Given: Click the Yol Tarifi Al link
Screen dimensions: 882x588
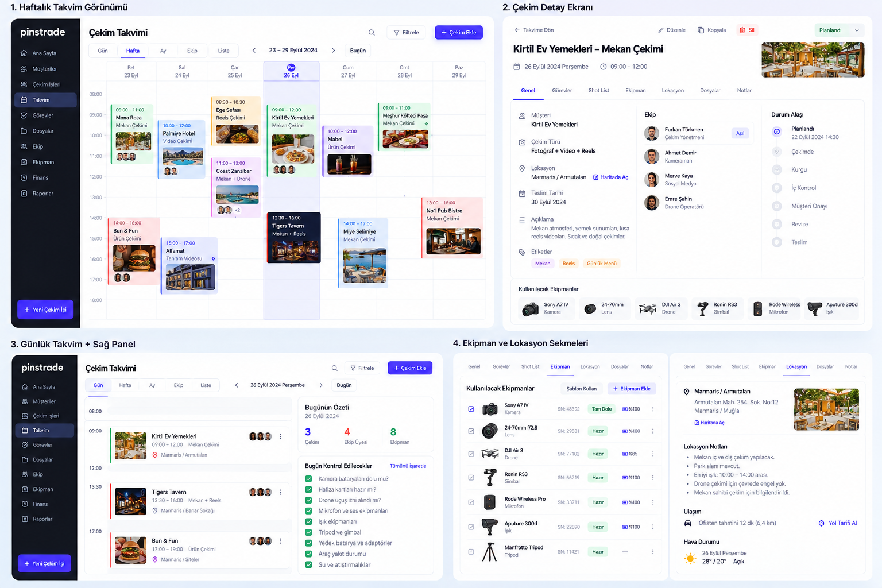Looking at the screenshot, I should [838, 523].
